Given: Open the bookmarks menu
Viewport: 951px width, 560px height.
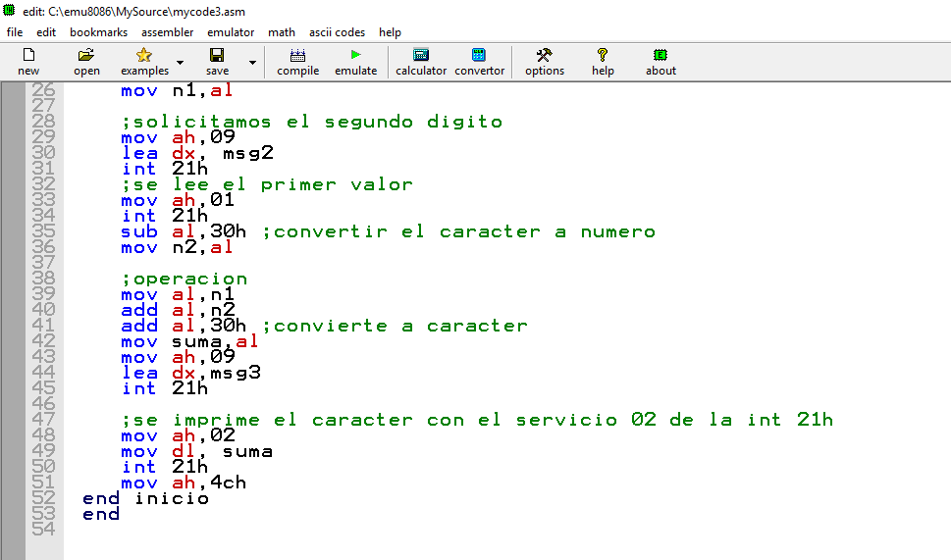Looking at the screenshot, I should pyautogui.click(x=99, y=32).
